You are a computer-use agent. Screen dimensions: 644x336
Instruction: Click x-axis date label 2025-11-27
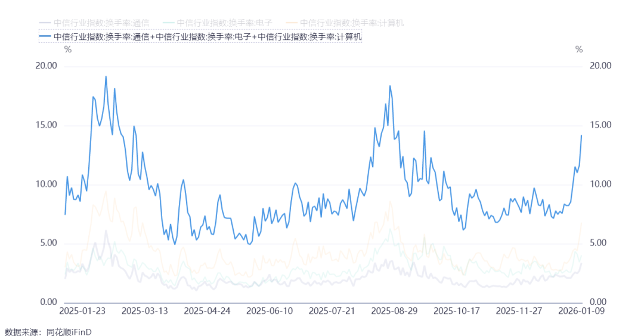519,311
